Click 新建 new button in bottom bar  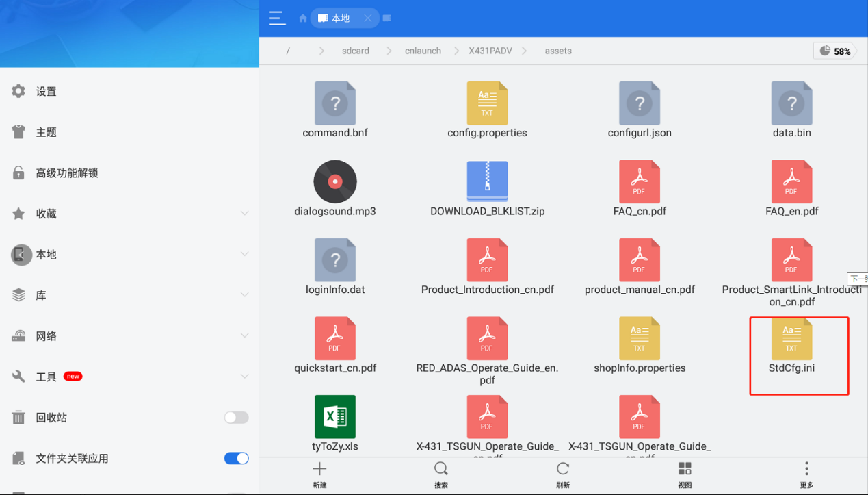coord(319,475)
